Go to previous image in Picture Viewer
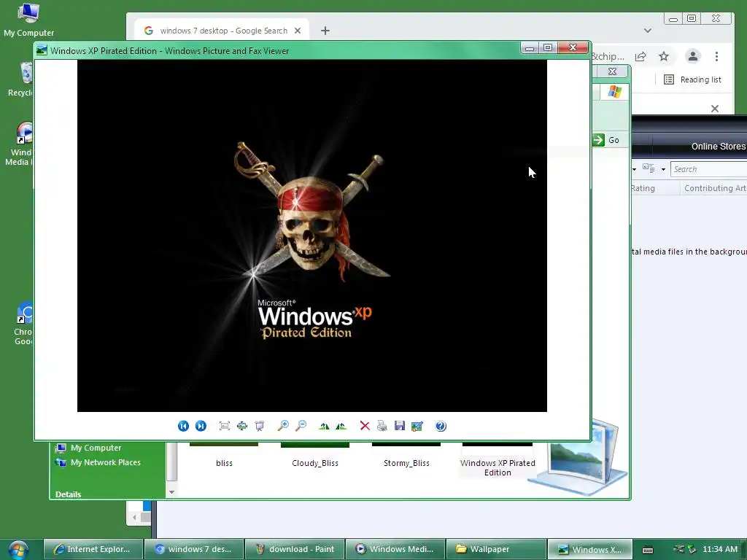747x560 pixels. click(x=183, y=426)
